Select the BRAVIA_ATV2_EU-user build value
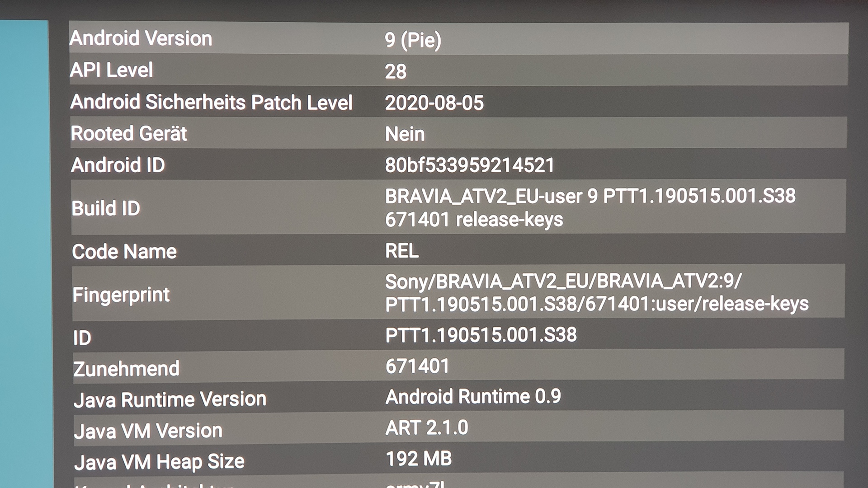Screen dimensions: 868x488 tap(590, 208)
